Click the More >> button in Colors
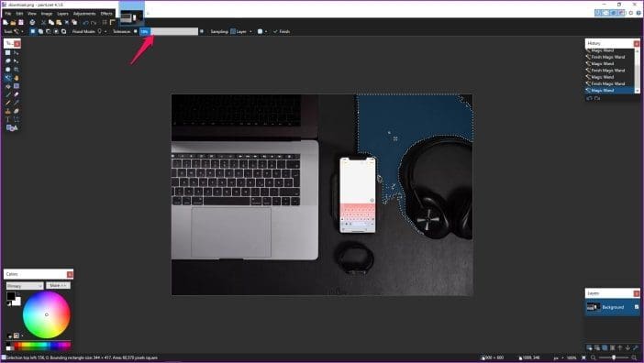 [x=58, y=285]
